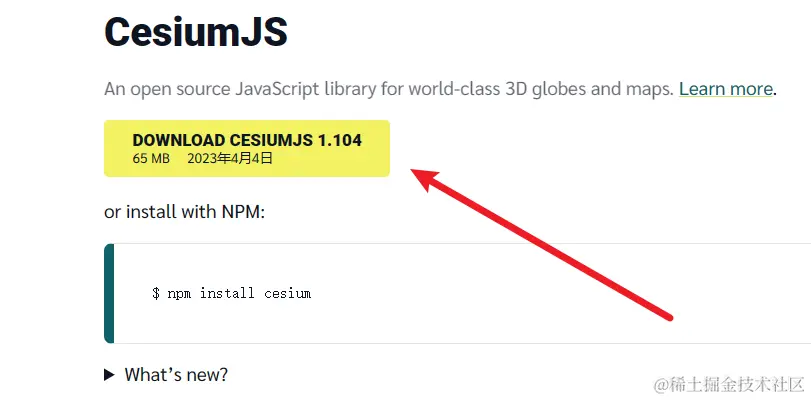
Task: Click the npm install cesium code text
Action: 232,294
